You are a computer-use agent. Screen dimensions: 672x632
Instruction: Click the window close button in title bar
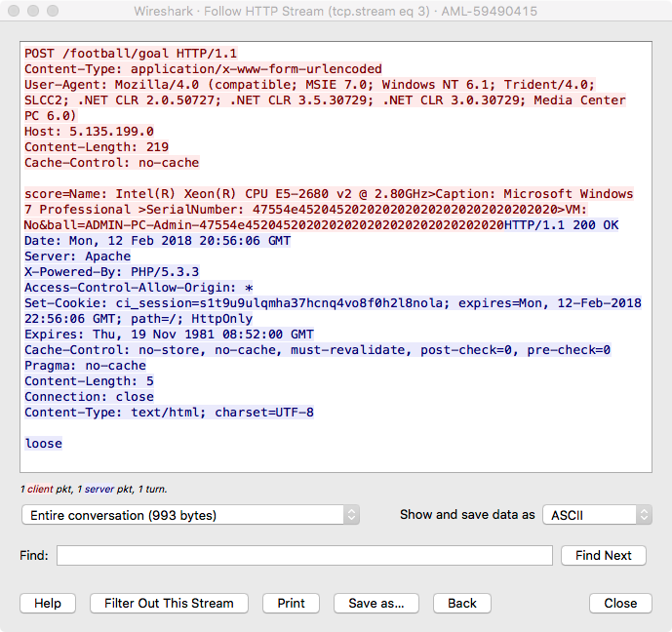[x=13, y=11]
